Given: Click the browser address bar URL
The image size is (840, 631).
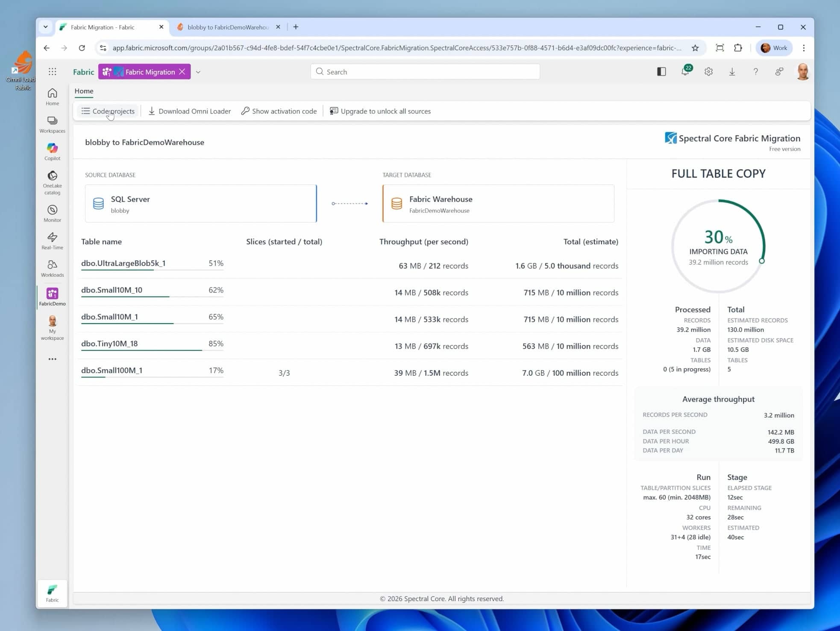Looking at the screenshot, I should click(x=397, y=48).
